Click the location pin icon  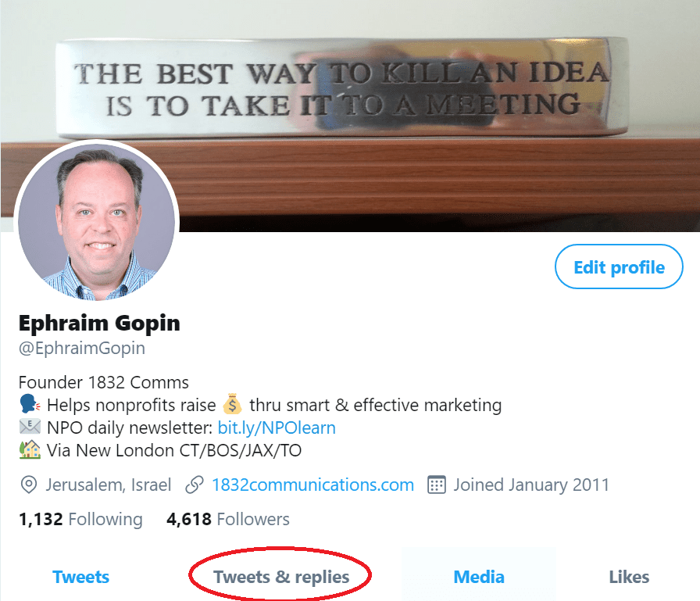click(x=29, y=485)
